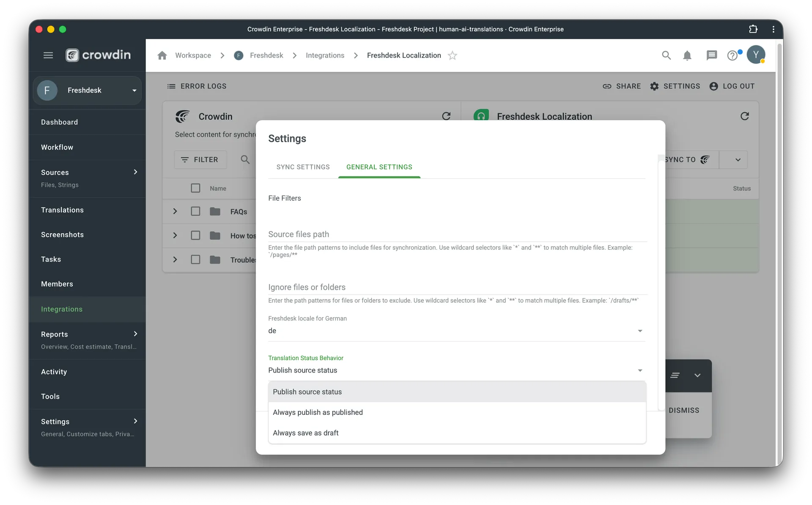Screen dimensions: 812x505
Task: Toggle the sidebar hamburger menu
Action: point(48,55)
